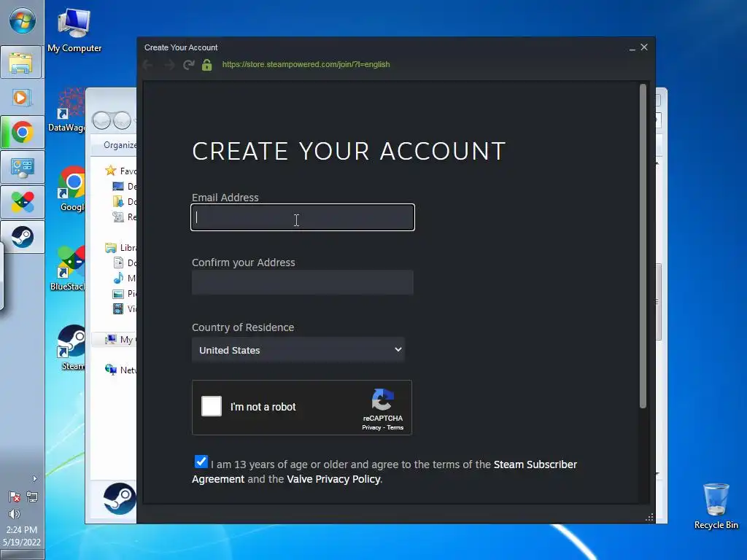Select Network in Explorer navigation pane
The image size is (747, 560).
point(121,370)
